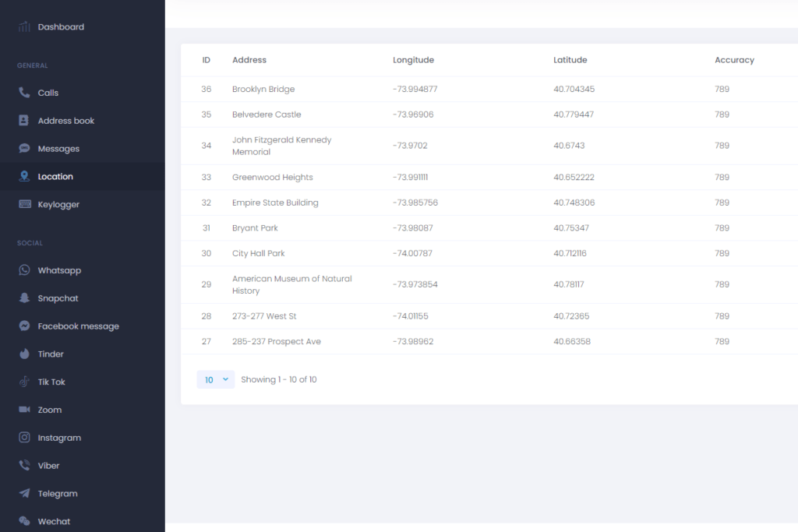The image size is (798, 532).
Task: Sort by the Longitude column header
Action: 413,60
